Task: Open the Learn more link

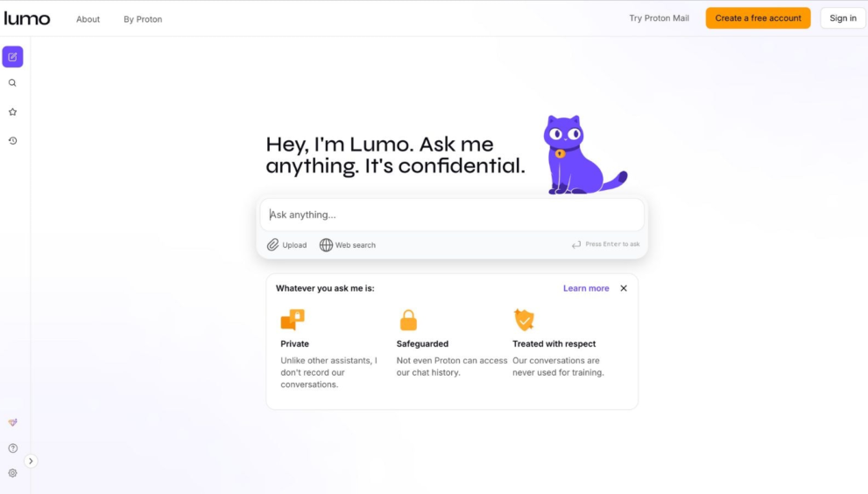Action: pyautogui.click(x=586, y=288)
